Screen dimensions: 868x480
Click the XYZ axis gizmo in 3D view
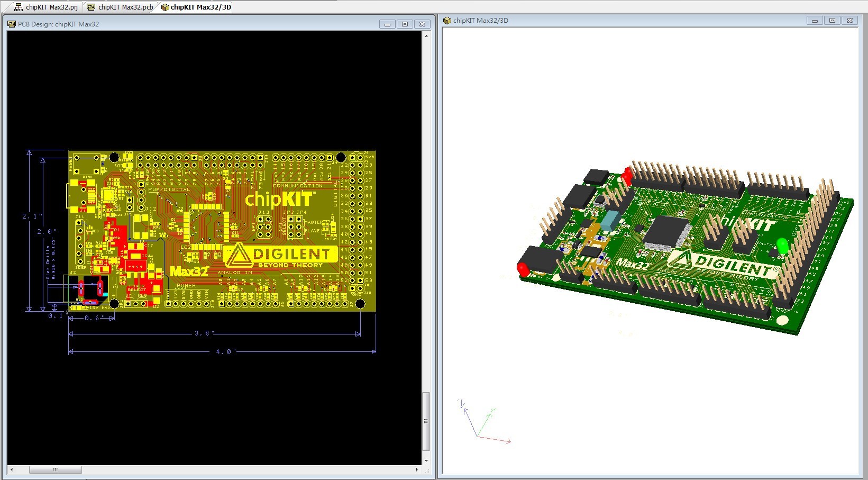click(x=480, y=423)
